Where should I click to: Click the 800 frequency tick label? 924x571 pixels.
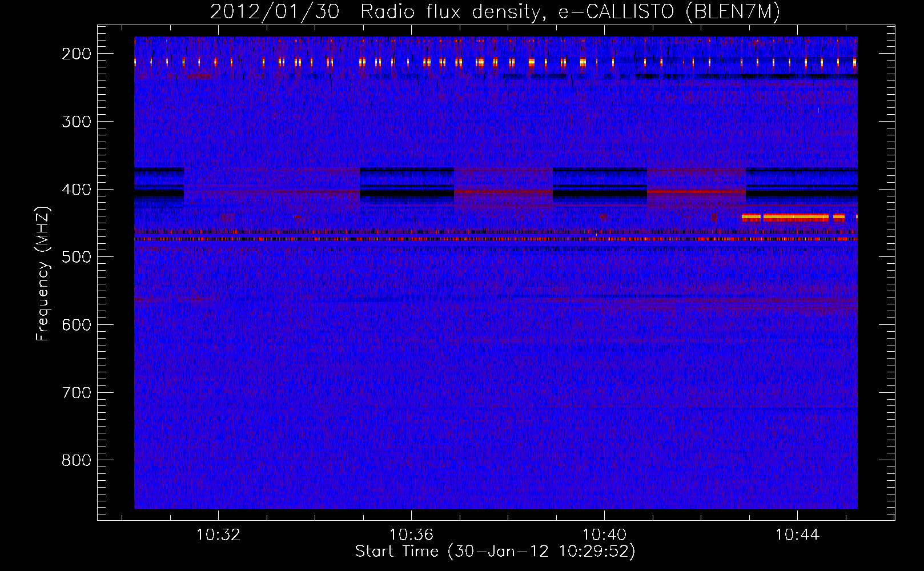click(x=77, y=460)
